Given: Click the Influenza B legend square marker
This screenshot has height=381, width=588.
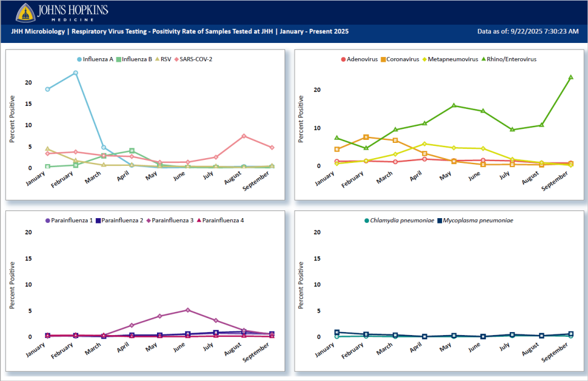Looking at the screenshot, I should click(118, 59).
